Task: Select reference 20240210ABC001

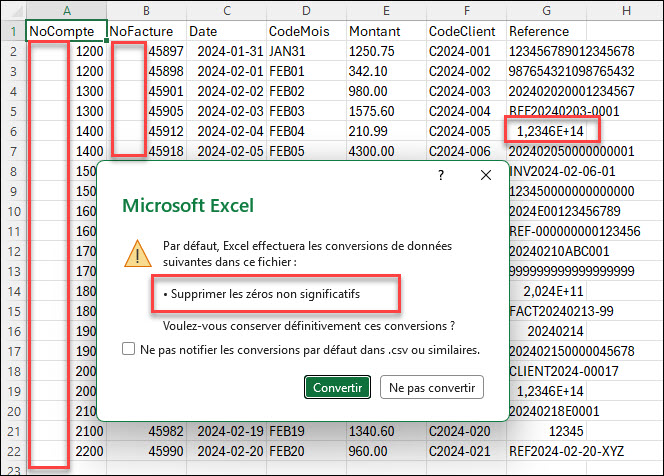Action: [x=559, y=252]
